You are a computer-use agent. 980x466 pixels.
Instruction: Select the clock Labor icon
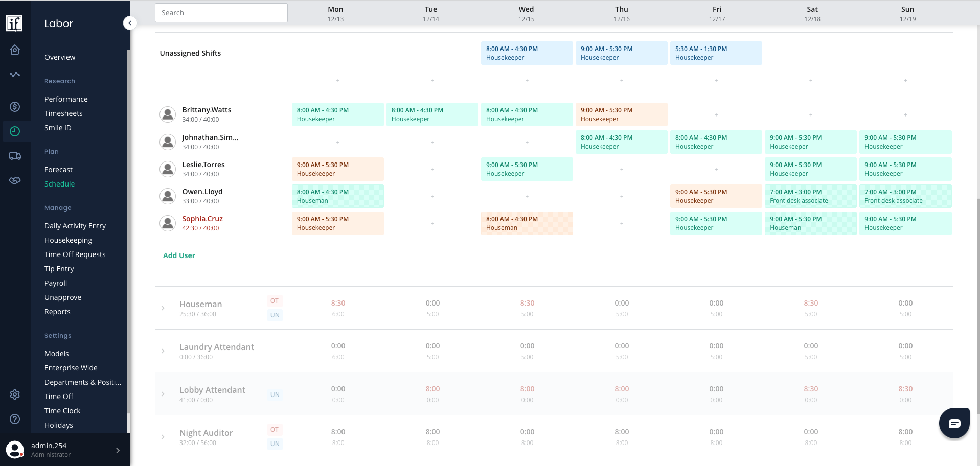tap(15, 131)
